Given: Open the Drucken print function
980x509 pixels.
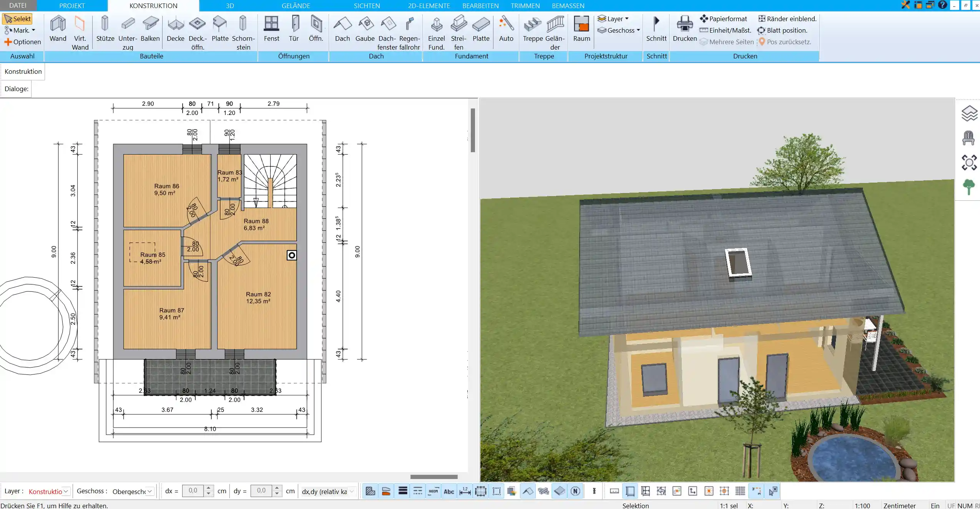Looking at the screenshot, I should click(685, 28).
